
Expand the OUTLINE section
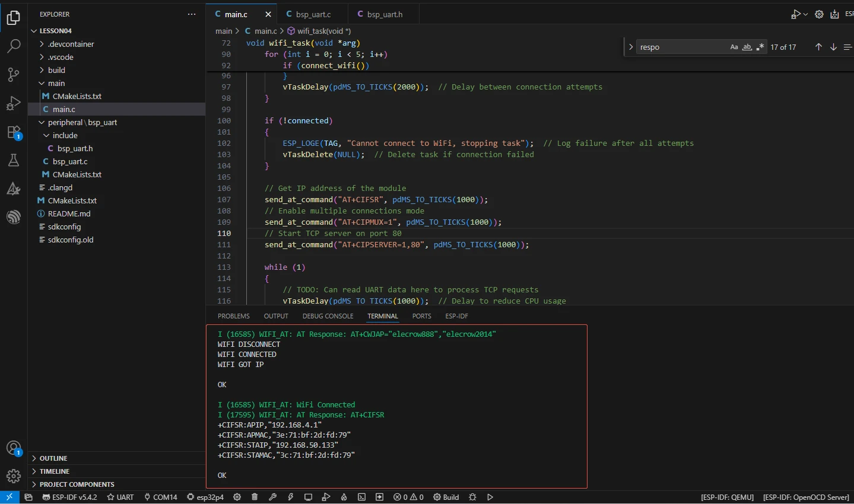click(53, 458)
